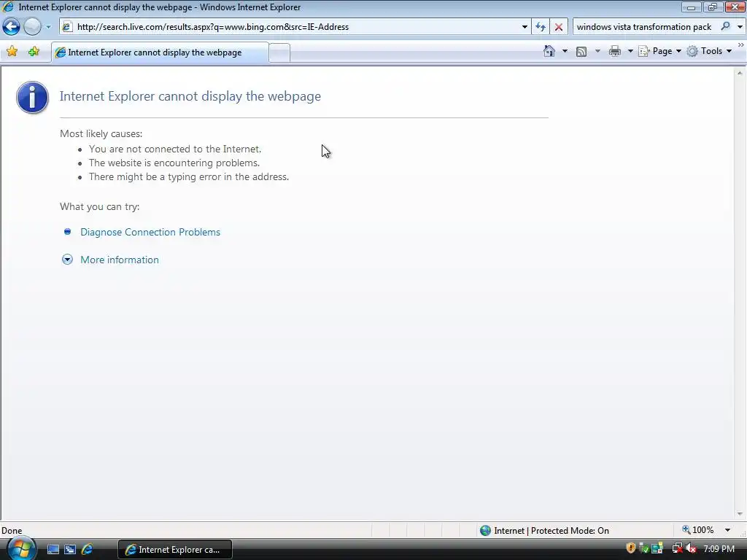Viewport: 747px width, 560px height.
Task: Click the 'Done' status bar text
Action: (x=12, y=531)
